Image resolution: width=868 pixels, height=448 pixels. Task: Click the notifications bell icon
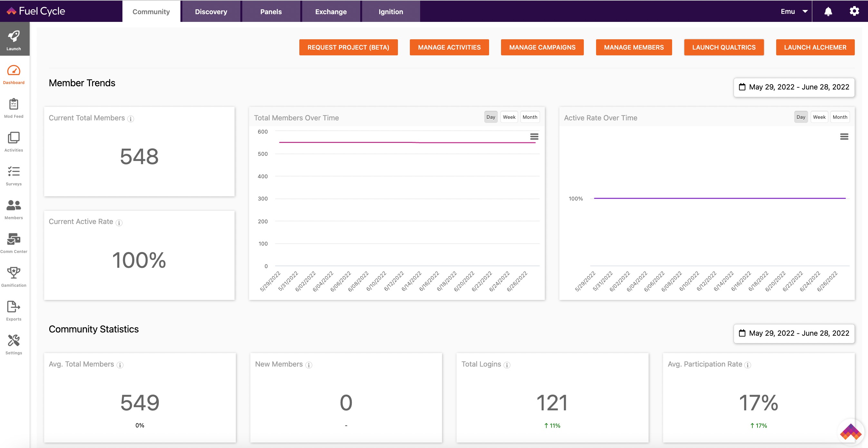[x=828, y=12]
